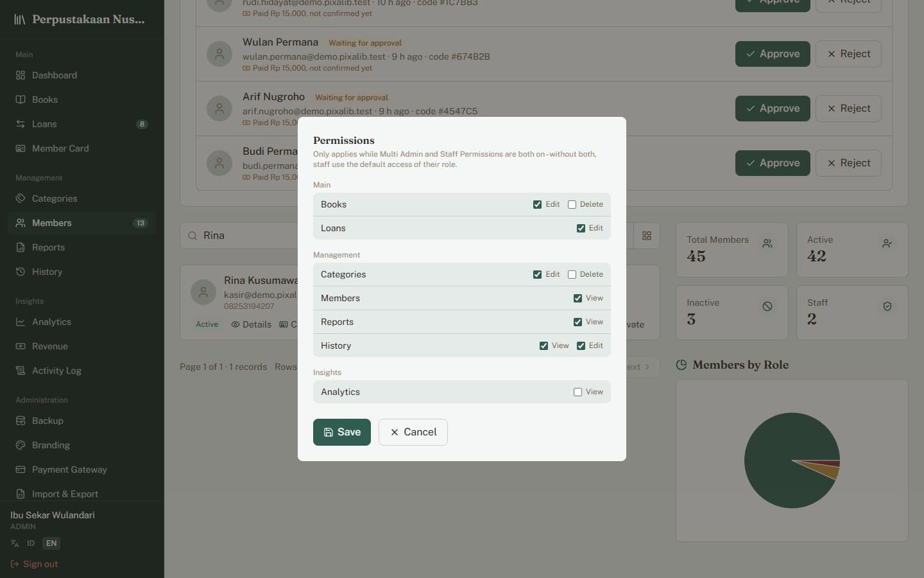Viewport: 924px width, 578px height.
Task: Approve Budi Permana's request
Action: tap(773, 163)
